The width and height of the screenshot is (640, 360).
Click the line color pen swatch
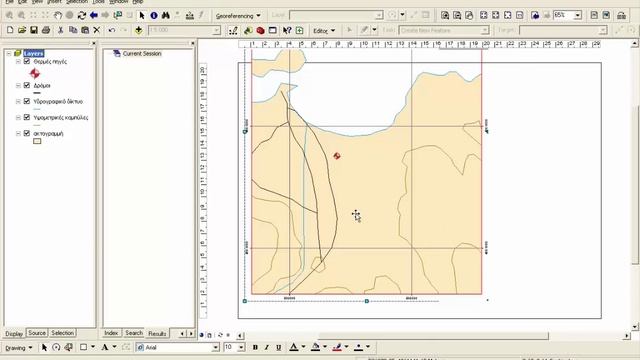[x=337, y=347]
